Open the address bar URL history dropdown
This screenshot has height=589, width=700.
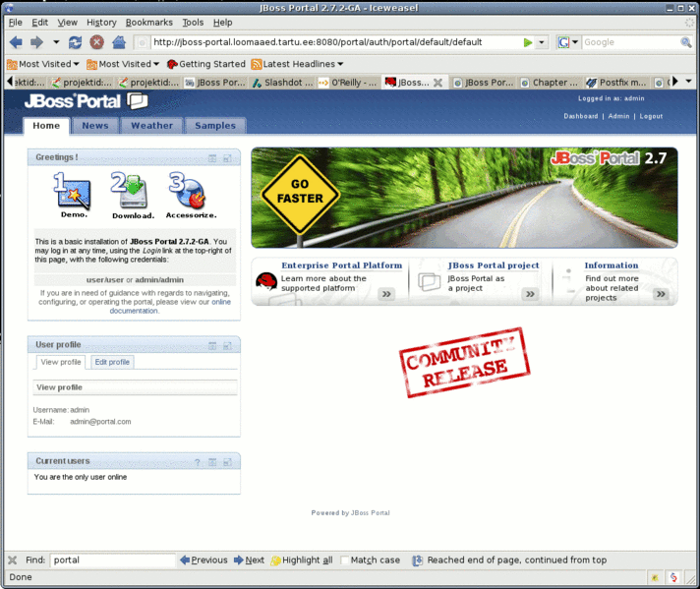[542, 42]
